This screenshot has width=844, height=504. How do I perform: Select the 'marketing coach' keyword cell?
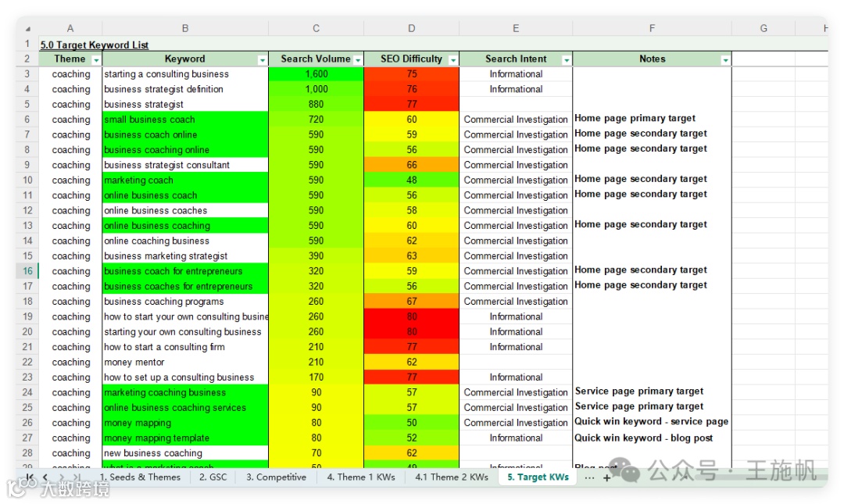pos(185,181)
